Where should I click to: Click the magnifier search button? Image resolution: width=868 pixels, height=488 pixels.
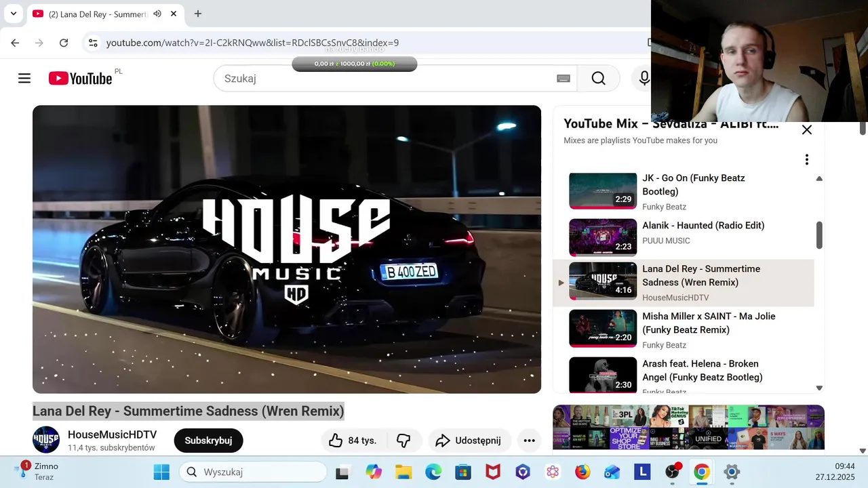(598, 79)
